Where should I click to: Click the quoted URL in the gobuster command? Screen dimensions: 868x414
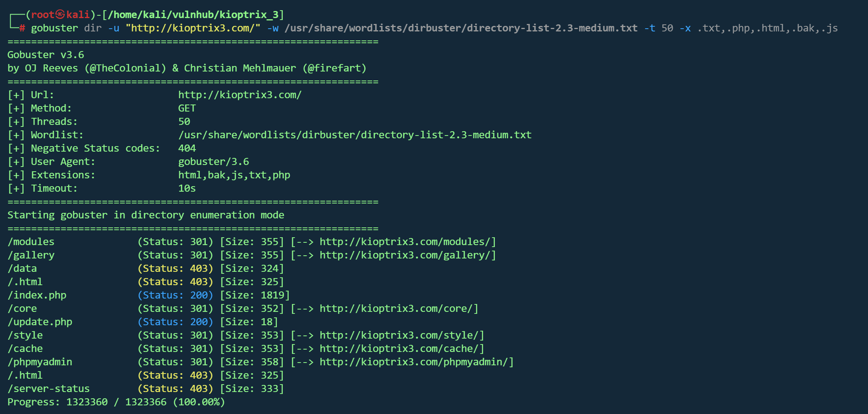click(193, 28)
